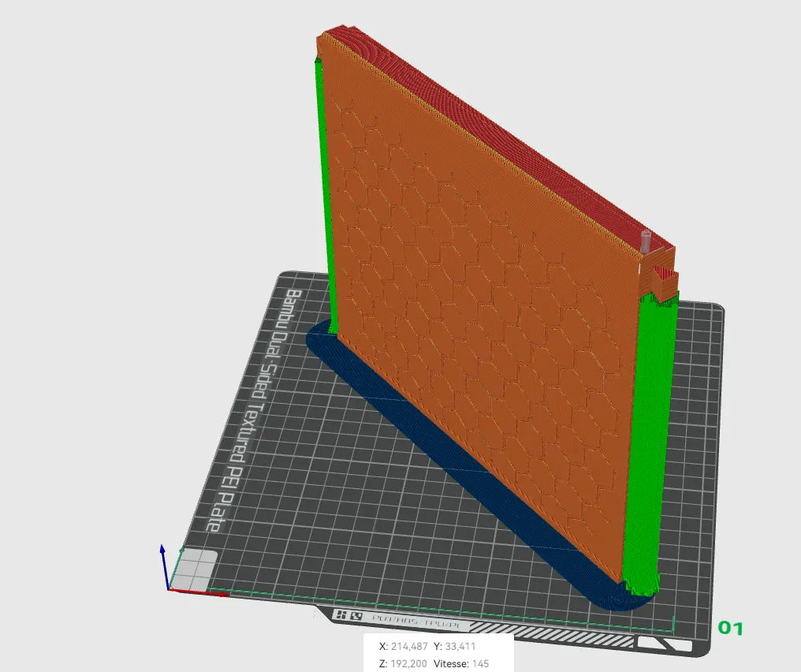Click the translucent nozzle position marker
The image size is (801, 672).
[646, 241]
